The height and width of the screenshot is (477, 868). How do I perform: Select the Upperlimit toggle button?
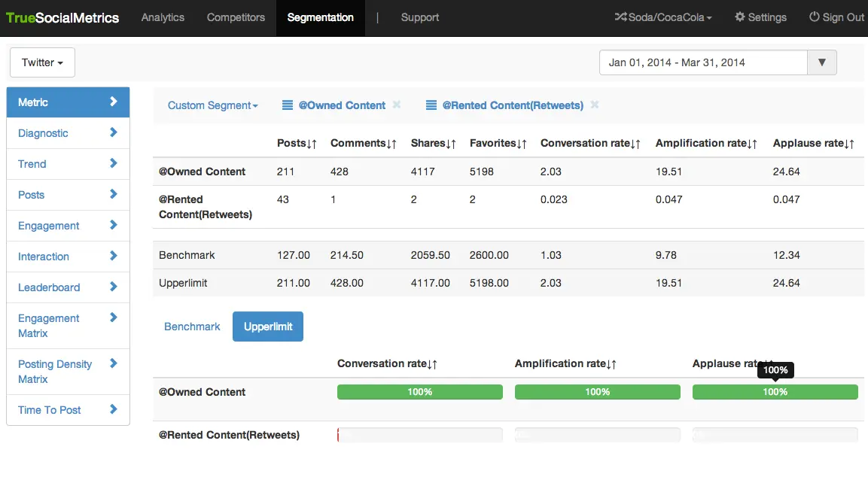pos(268,327)
